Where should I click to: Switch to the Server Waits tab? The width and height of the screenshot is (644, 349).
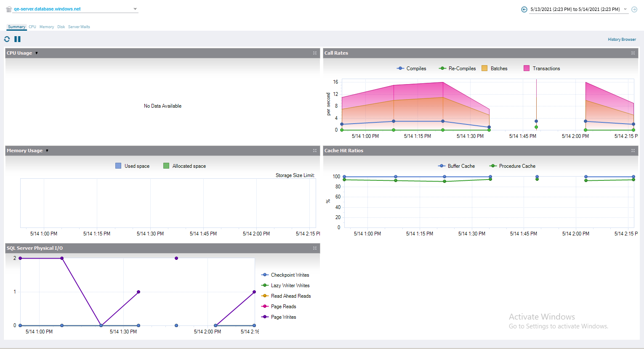[79, 27]
